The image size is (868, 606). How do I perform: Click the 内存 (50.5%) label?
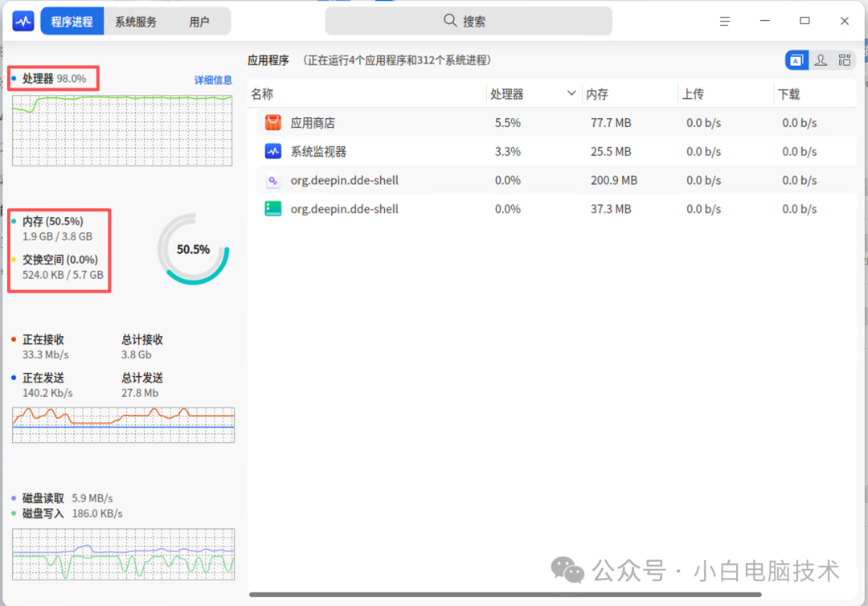pyautogui.click(x=52, y=221)
